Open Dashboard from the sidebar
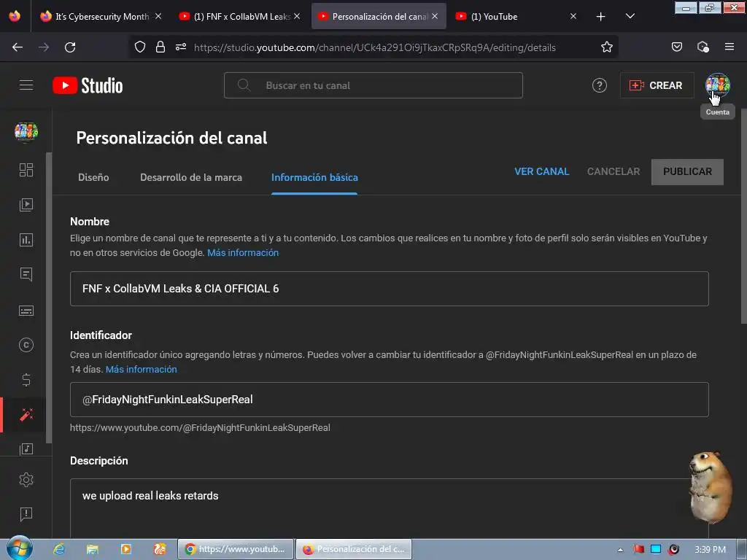Image resolution: width=747 pixels, height=560 pixels. [26, 170]
